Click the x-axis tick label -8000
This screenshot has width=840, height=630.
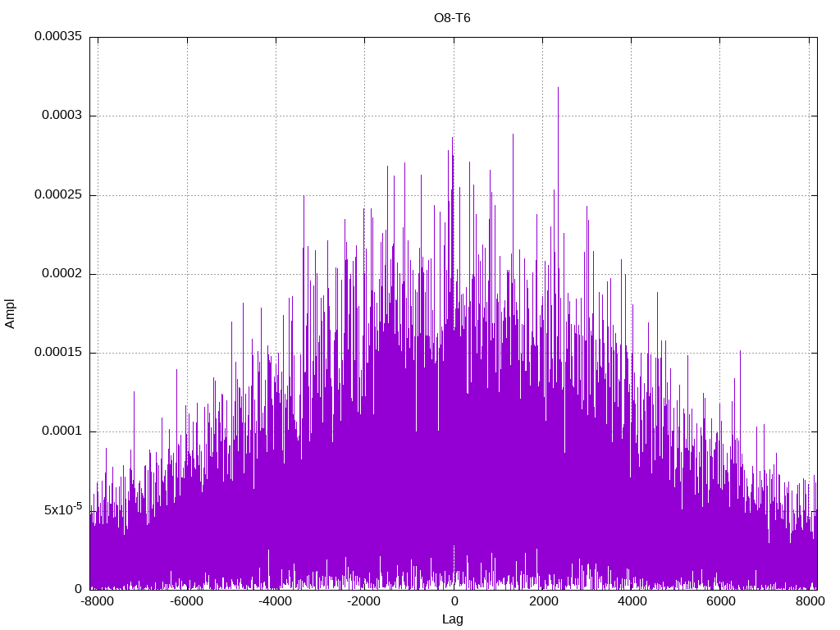(x=98, y=601)
